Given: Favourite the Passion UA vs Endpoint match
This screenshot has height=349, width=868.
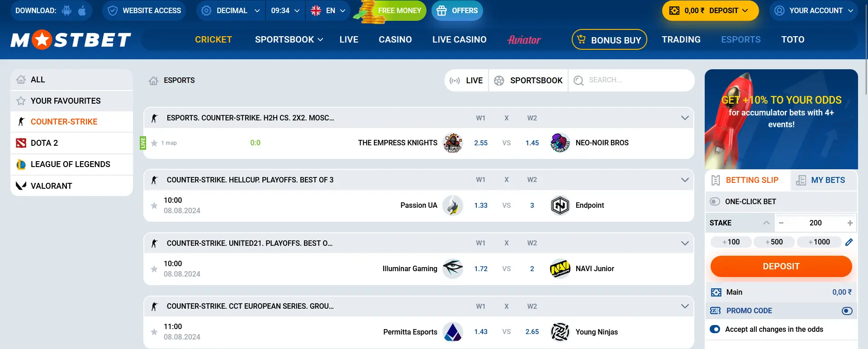Looking at the screenshot, I should tap(154, 206).
